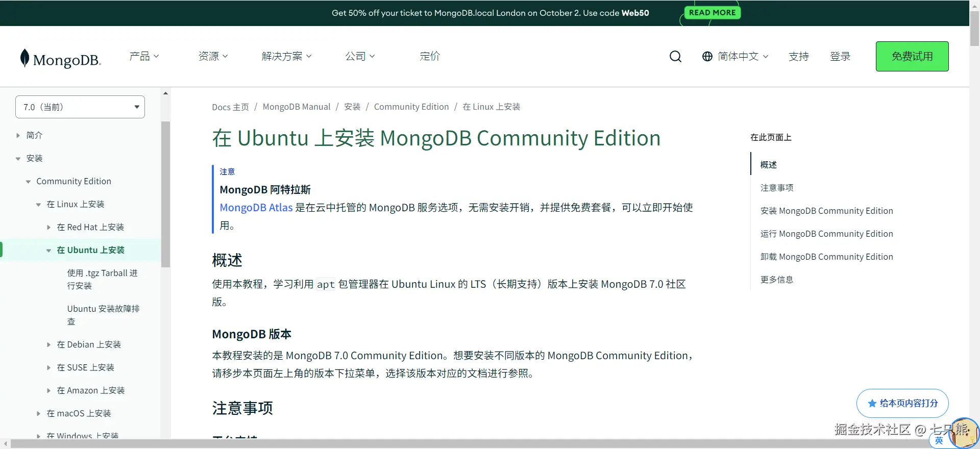Jump to 概述 in page contents
The height and width of the screenshot is (449, 980).
(x=768, y=165)
